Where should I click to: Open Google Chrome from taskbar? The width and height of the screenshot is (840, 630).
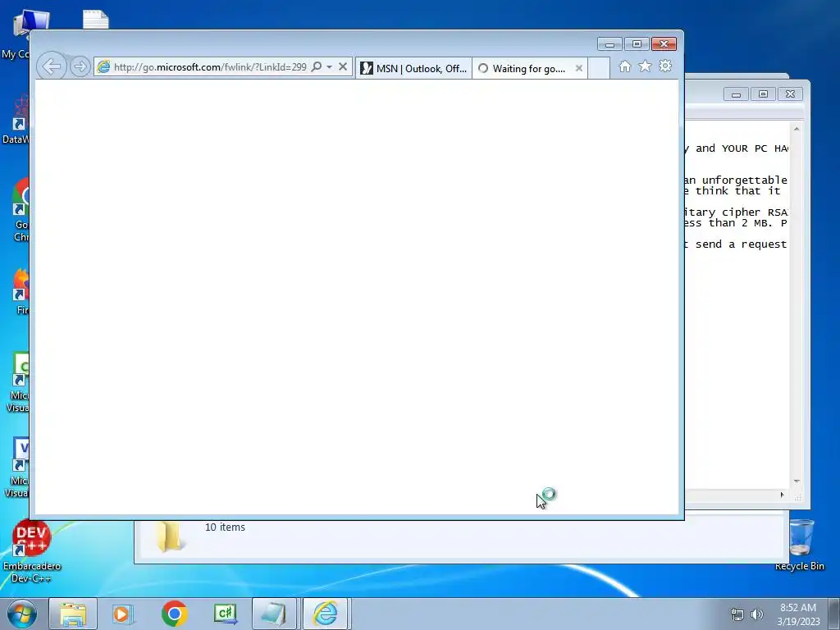tap(174, 614)
